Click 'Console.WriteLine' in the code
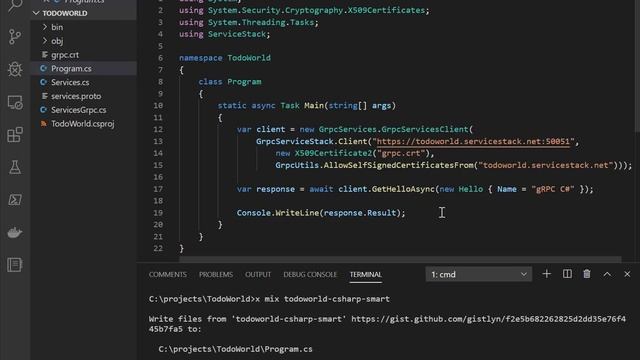This screenshot has height=360, width=640. [x=278, y=213]
